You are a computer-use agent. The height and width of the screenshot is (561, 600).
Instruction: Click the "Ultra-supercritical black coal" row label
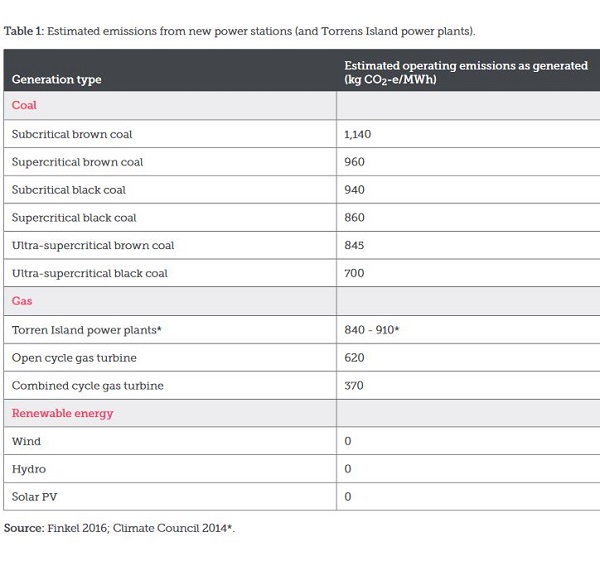tap(90, 273)
